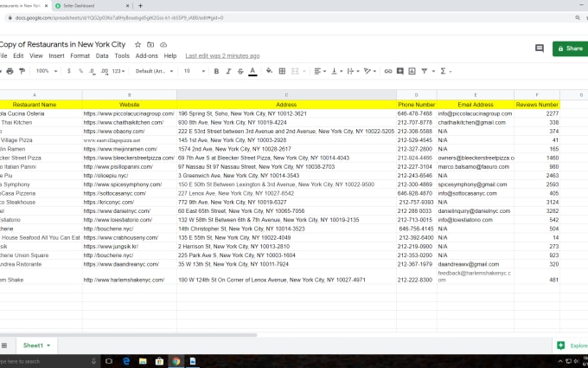588x368 pixels.
Task: Click the Move to folder icon
Action: tap(150, 45)
